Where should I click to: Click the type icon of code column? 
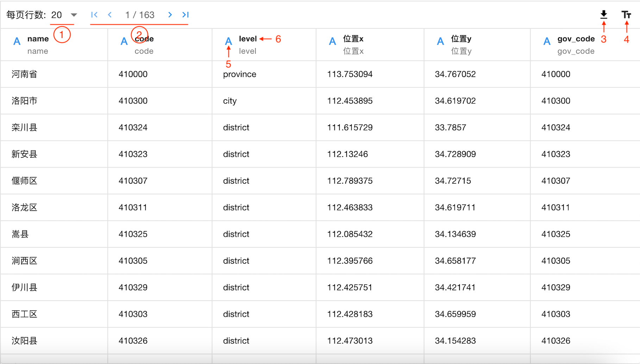click(x=124, y=42)
